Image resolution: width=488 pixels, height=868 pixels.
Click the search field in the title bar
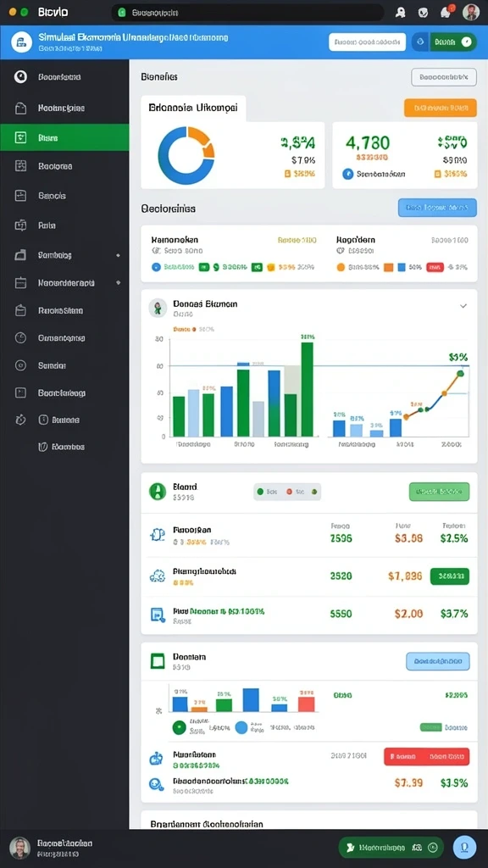pos(247,12)
